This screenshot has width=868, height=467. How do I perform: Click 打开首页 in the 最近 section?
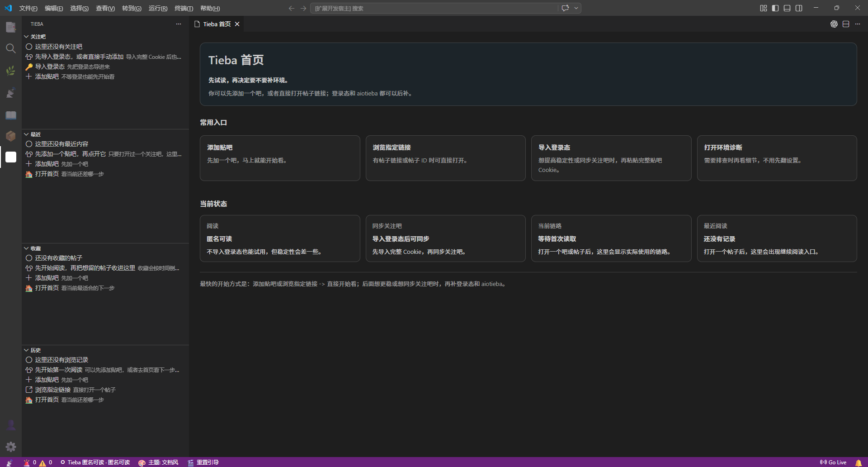(105, 174)
